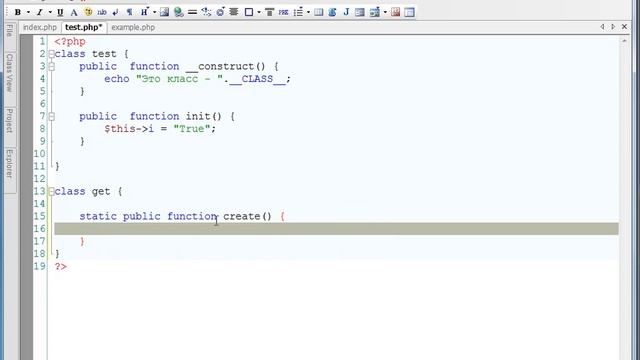Click the '__CLASS__' constant in line 4
640x360 pixels.
click(x=257, y=79)
